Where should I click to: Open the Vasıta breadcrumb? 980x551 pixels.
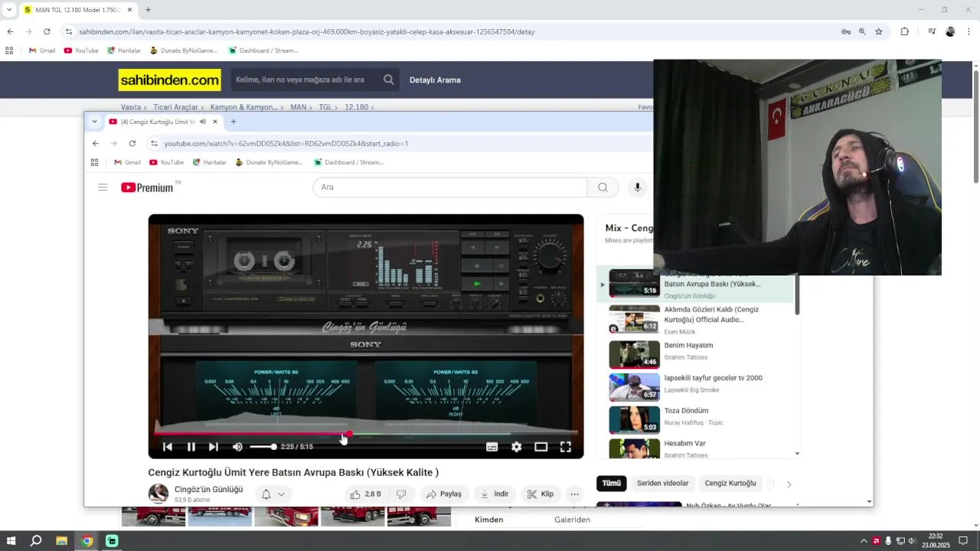click(x=131, y=107)
